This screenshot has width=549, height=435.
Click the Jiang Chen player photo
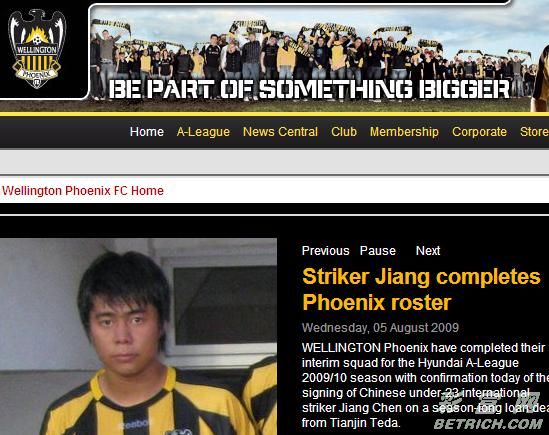(138, 337)
